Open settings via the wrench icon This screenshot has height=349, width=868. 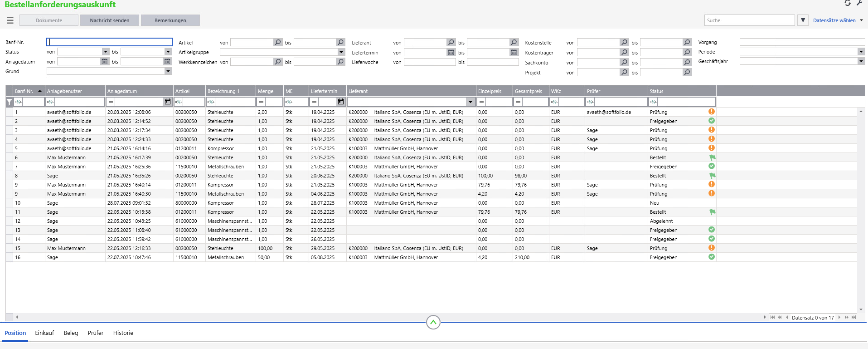point(859,3)
